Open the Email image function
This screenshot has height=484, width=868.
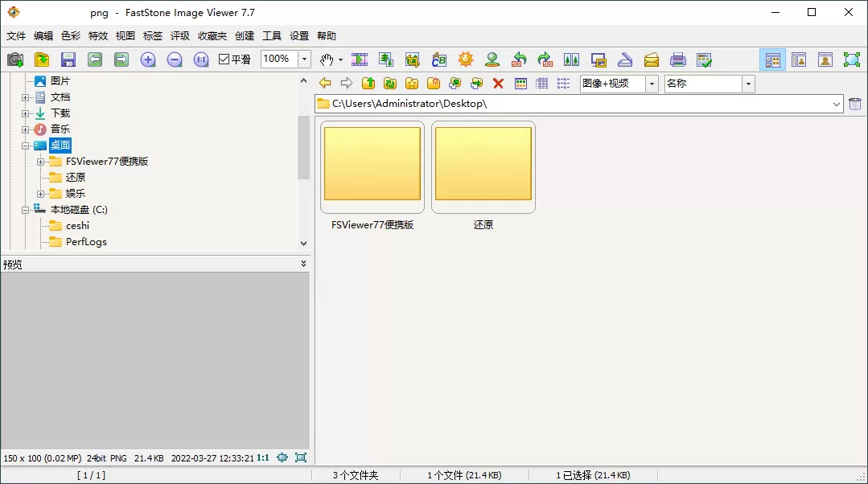click(652, 59)
